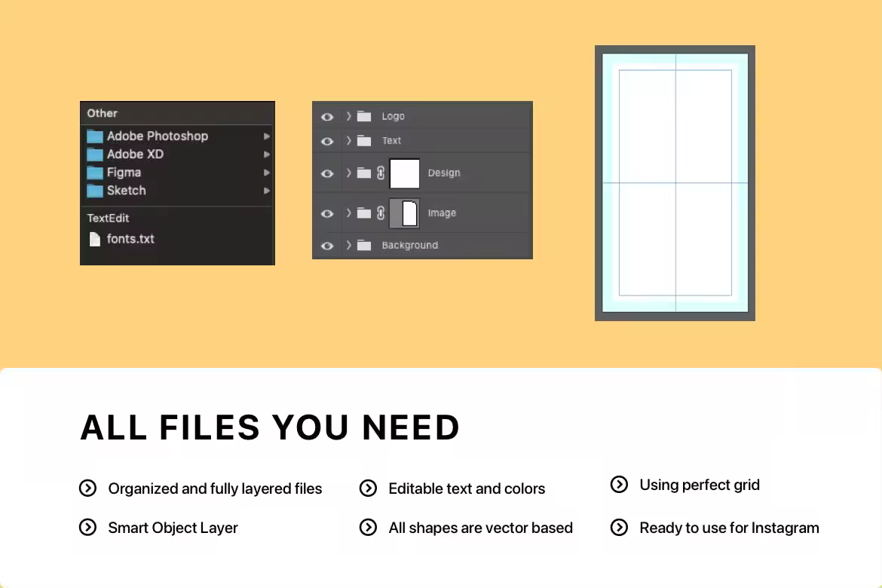Select the Image layer mask thumbnail
This screenshot has width=882, height=588.
coord(404,213)
